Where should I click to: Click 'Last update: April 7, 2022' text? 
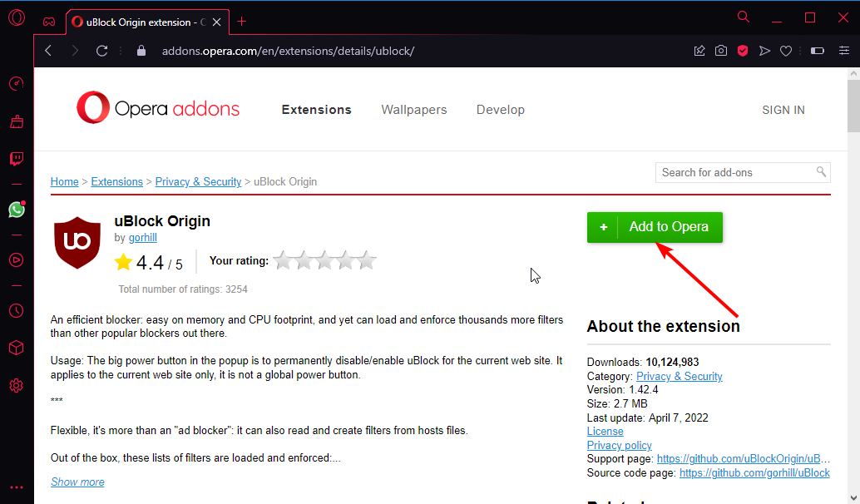[647, 418]
